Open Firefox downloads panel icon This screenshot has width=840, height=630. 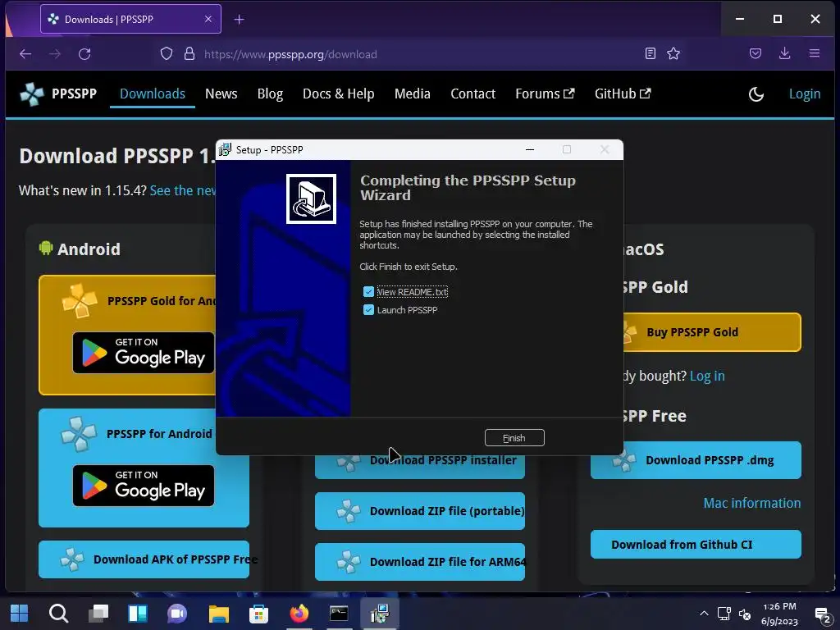[785, 53]
